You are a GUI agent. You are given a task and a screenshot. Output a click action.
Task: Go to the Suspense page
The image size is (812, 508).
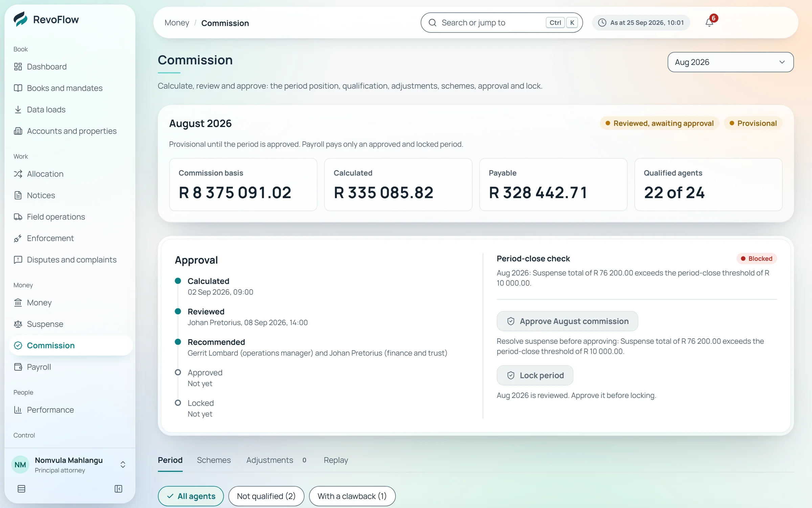point(71,324)
